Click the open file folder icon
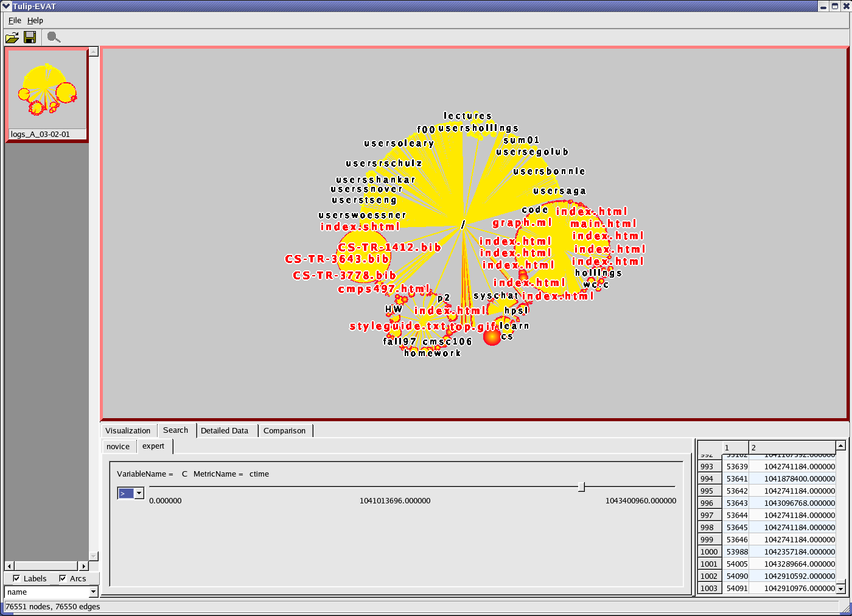Viewport: 852px width, 616px height. (12, 38)
